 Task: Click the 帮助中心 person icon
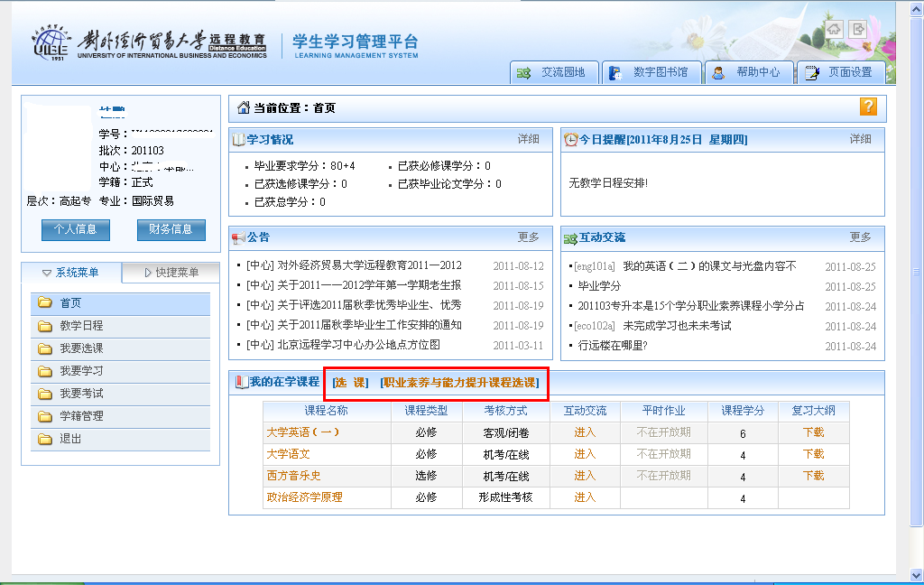(x=717, y=73)
